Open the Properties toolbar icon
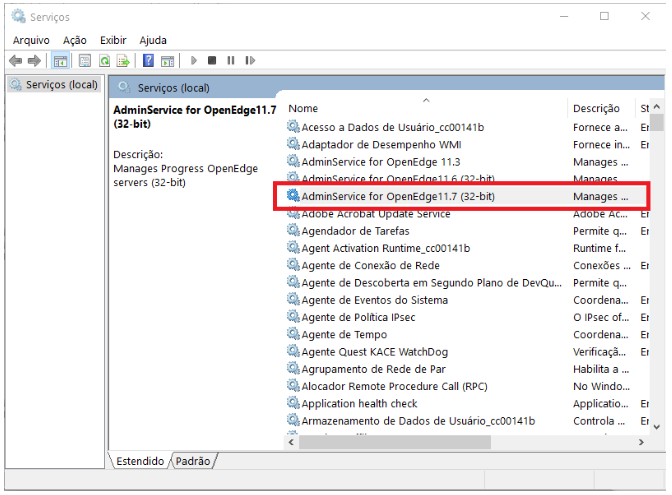Image resolution: width=672 pixels, height=495 pixels. pyautogui.click(x=85, y=61)
